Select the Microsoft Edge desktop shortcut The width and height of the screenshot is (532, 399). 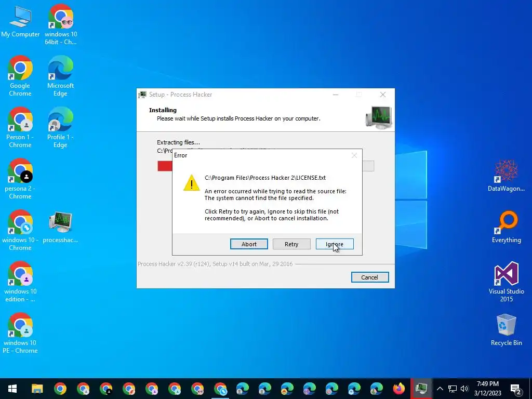60,76
